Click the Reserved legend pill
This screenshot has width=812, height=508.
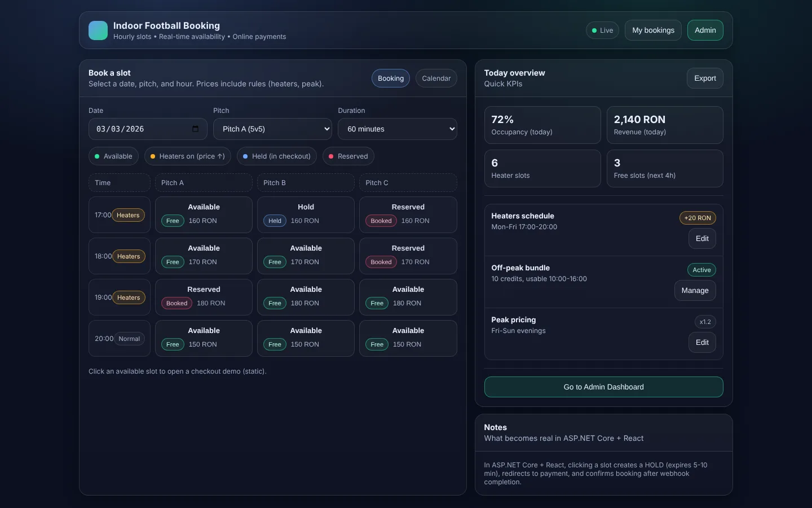pos(348,156)
